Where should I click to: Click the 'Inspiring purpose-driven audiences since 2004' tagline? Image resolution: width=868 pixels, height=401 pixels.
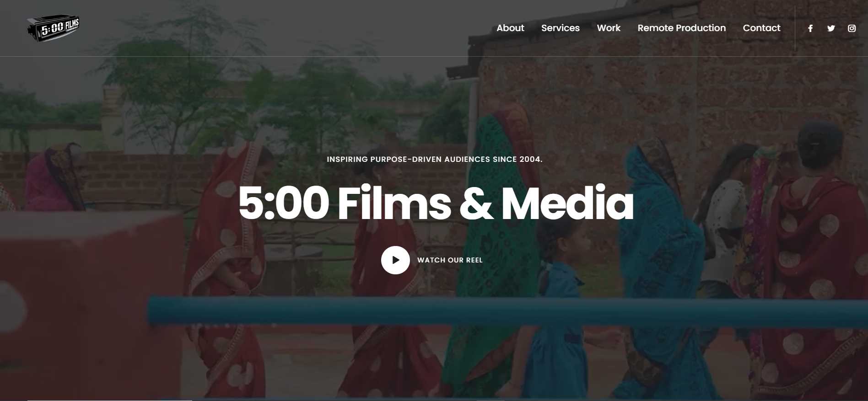pos(435,159)
